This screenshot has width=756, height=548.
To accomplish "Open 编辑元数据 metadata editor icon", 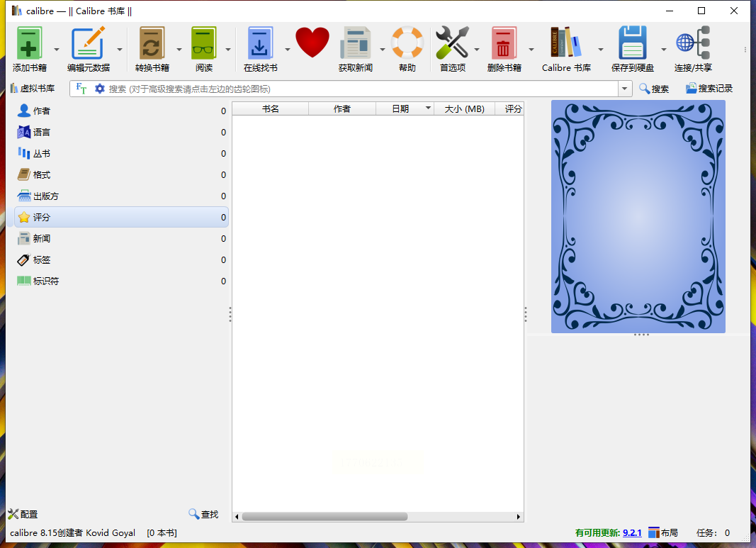I will pos(88,44).
